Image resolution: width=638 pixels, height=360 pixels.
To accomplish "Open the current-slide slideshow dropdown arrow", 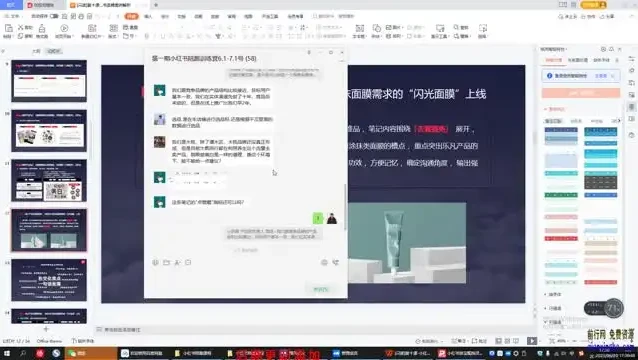I will coord(72,37).
